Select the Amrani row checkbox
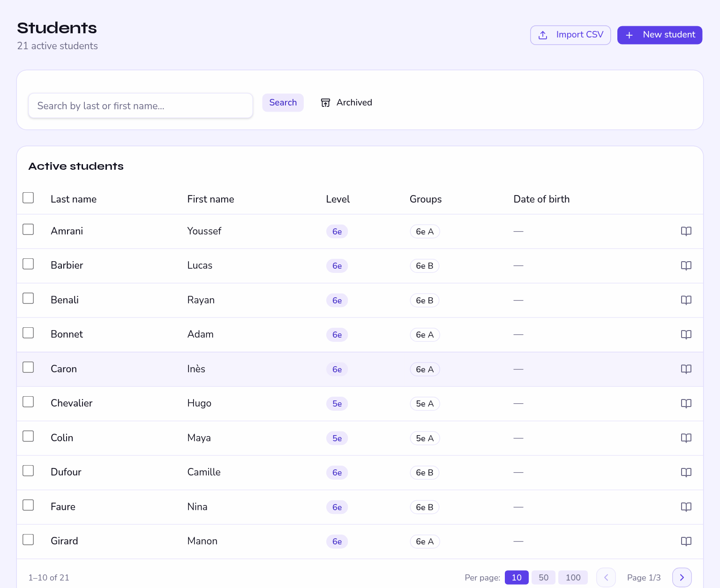The image size is (720, 588). 28,229
